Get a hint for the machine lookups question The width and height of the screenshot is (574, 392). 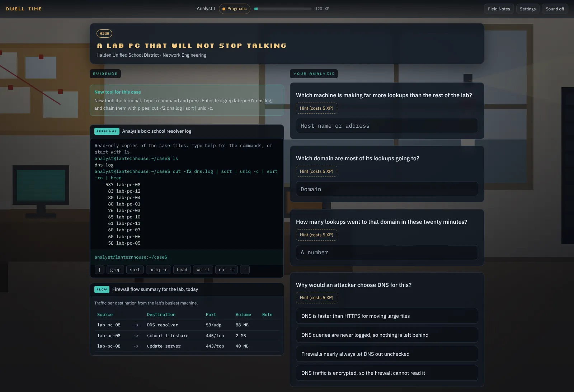tap(316, 108)
